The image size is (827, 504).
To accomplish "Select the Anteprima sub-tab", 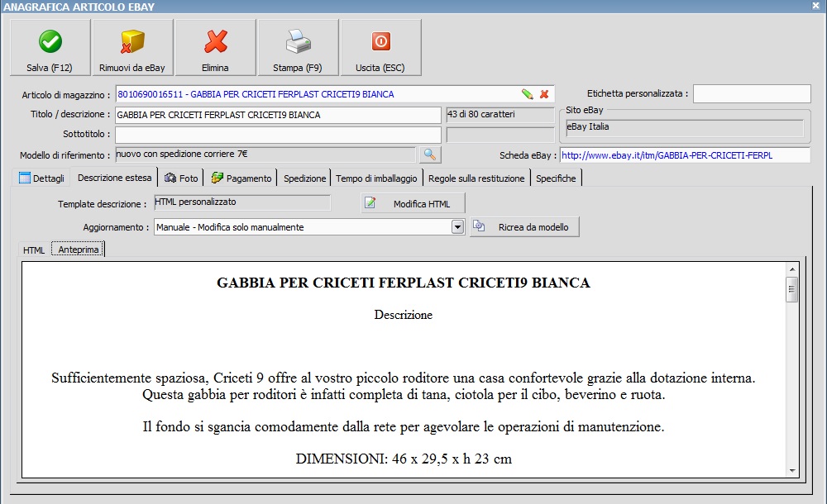I will [78, 250].
